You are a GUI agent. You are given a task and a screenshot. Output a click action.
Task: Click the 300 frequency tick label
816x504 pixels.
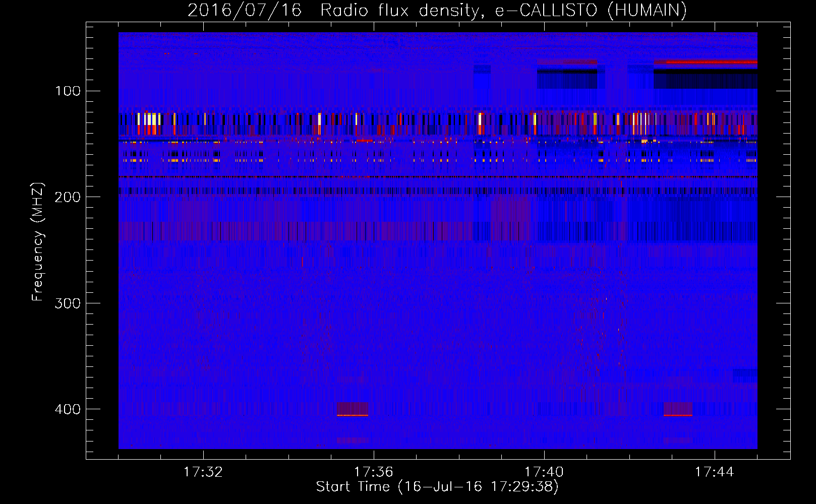[x=68, y=303]
